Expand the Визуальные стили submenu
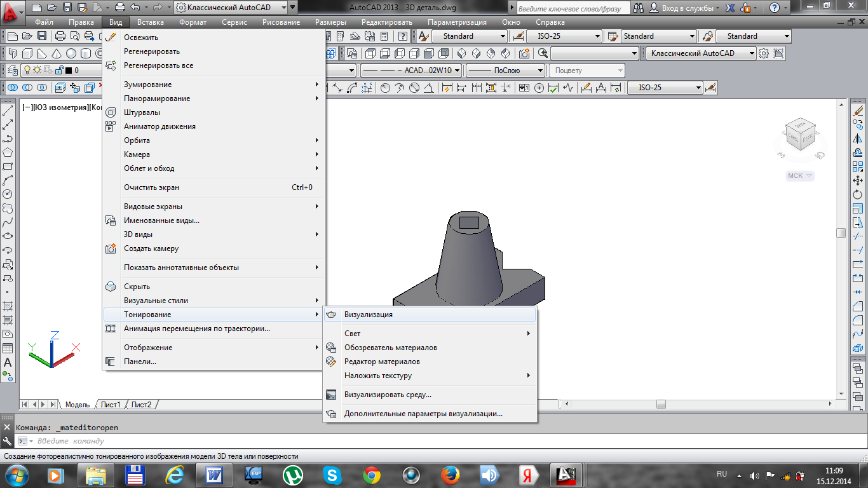Image resolution: width=868 pixels, height=488 pixels. [x=214, y=301]
